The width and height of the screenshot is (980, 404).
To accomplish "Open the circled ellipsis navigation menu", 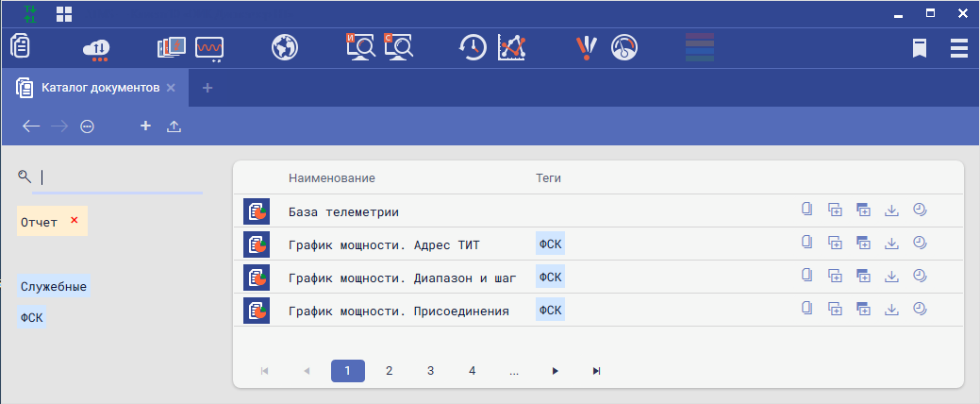I will tap(88, 126).
